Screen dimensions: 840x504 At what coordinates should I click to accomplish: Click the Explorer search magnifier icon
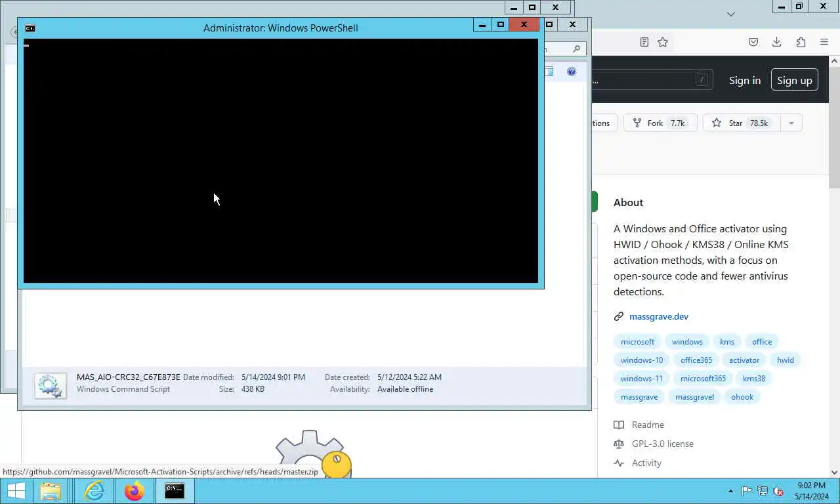[x=576, y=49]
